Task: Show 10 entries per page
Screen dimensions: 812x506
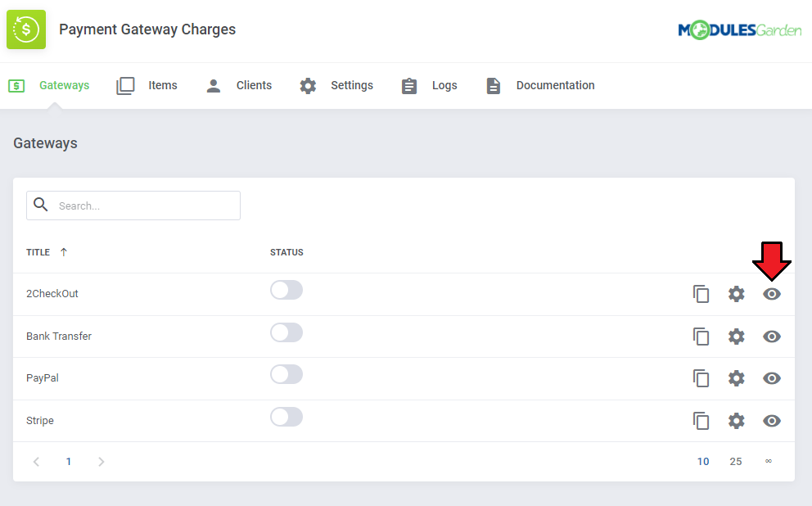Action: 703,462
